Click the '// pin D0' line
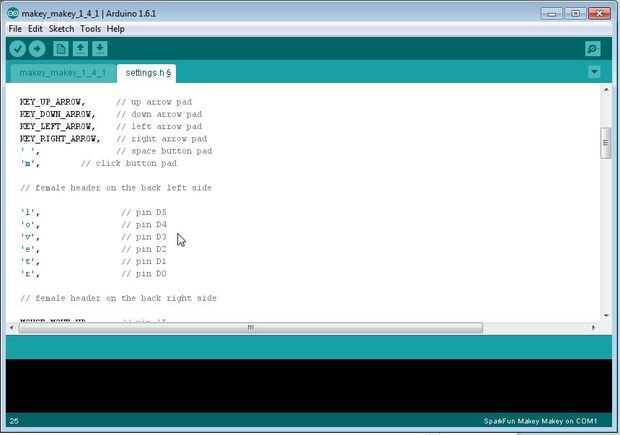The image size is (620, 435). point(93,274)
